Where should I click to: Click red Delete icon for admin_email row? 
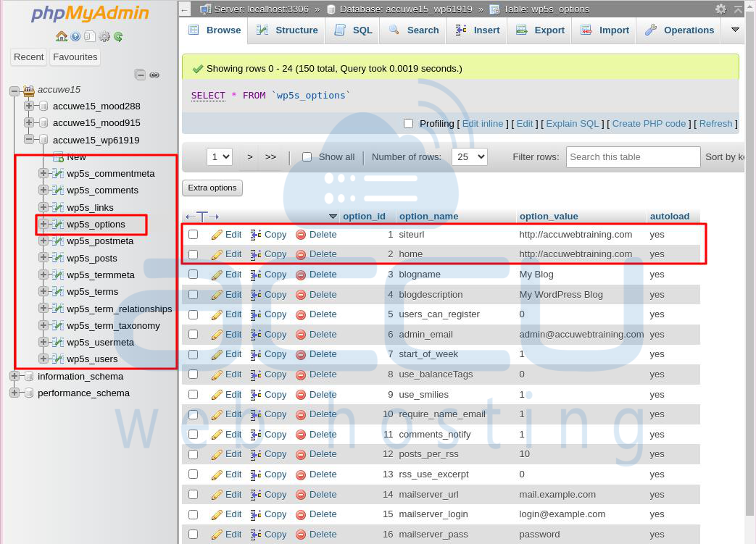(301, 335)
